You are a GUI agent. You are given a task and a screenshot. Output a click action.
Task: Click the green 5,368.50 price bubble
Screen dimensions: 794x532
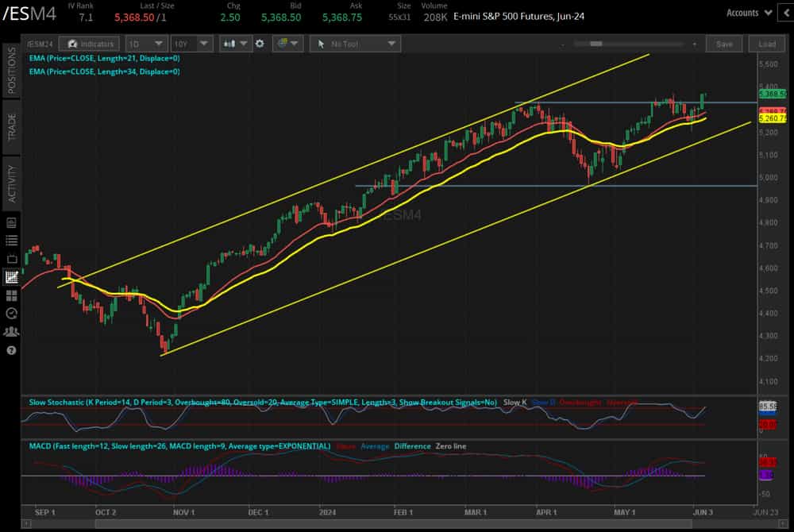[x=773, y=94]
